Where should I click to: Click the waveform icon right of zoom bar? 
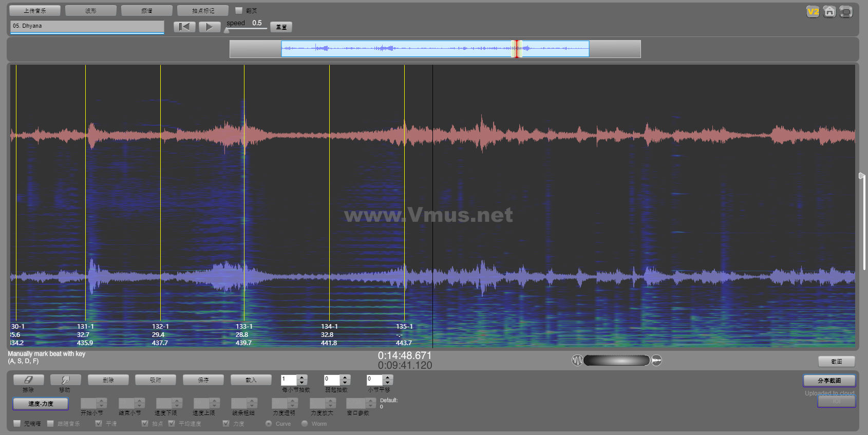(x=656, y=361)
